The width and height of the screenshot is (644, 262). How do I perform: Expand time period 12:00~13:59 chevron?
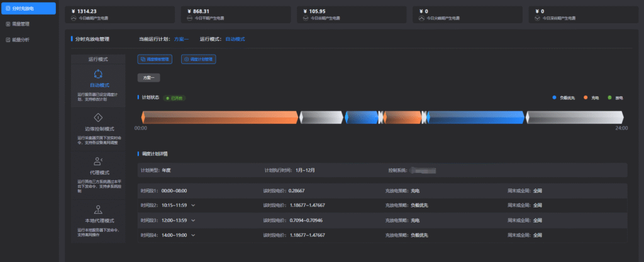coord(193,220)
